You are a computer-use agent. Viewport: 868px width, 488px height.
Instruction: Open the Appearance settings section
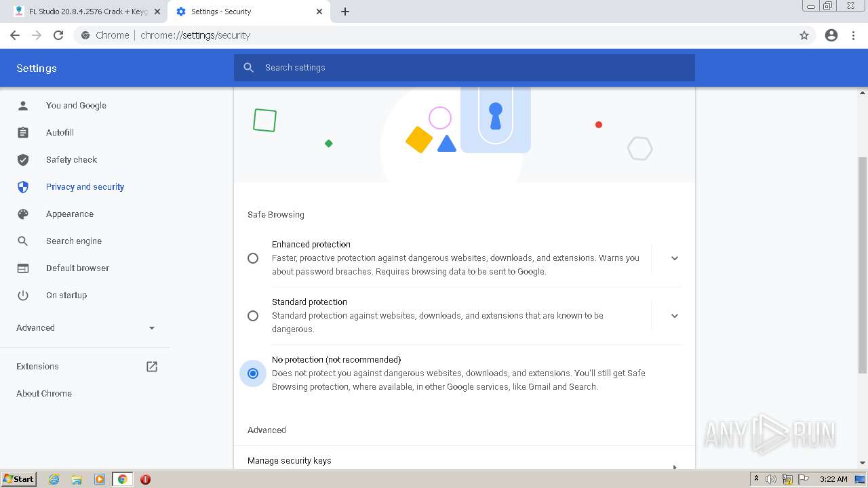click(70, 214)
